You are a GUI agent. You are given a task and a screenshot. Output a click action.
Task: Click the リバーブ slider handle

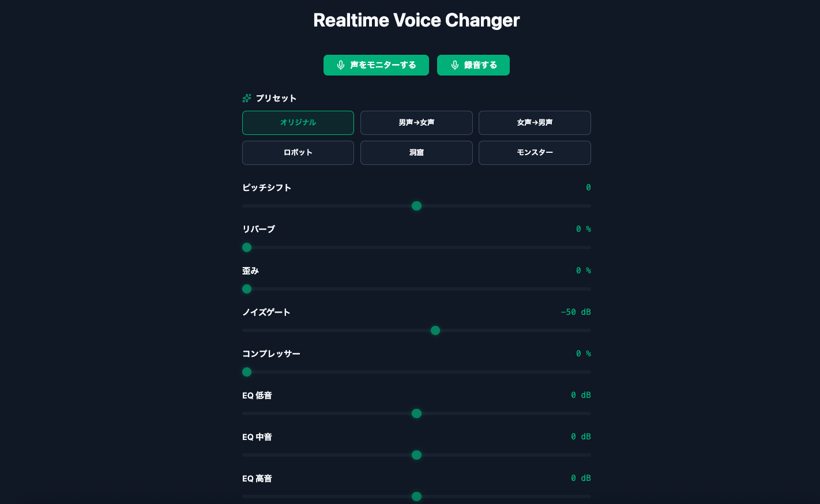(x=247, y=247)
